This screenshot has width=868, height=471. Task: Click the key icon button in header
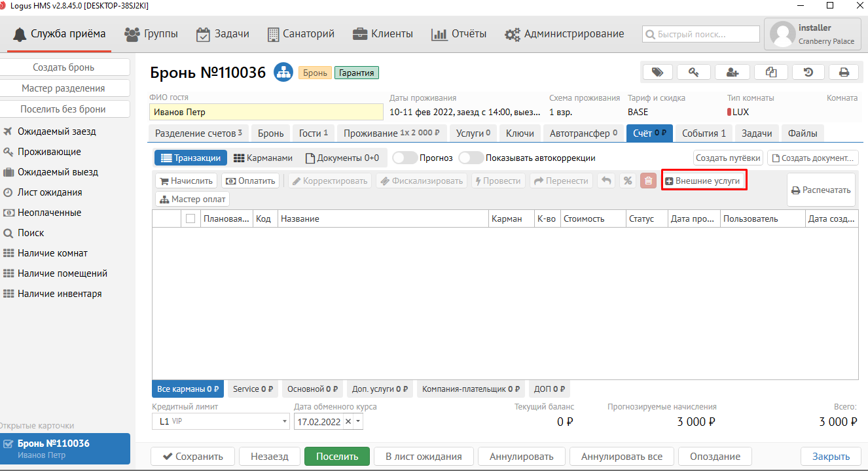click(x=695, y=73)
